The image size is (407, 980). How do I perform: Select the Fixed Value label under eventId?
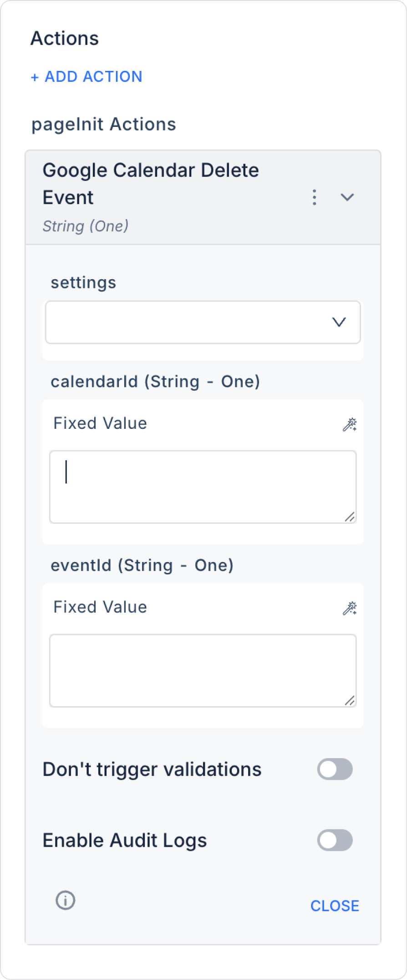tap(100, 607)
